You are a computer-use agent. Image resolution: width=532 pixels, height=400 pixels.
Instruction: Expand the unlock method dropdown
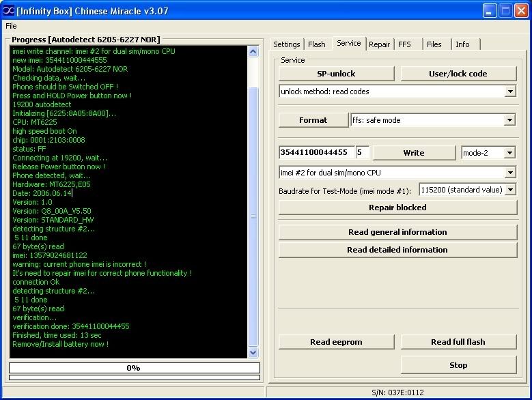(x=510, y=91)
